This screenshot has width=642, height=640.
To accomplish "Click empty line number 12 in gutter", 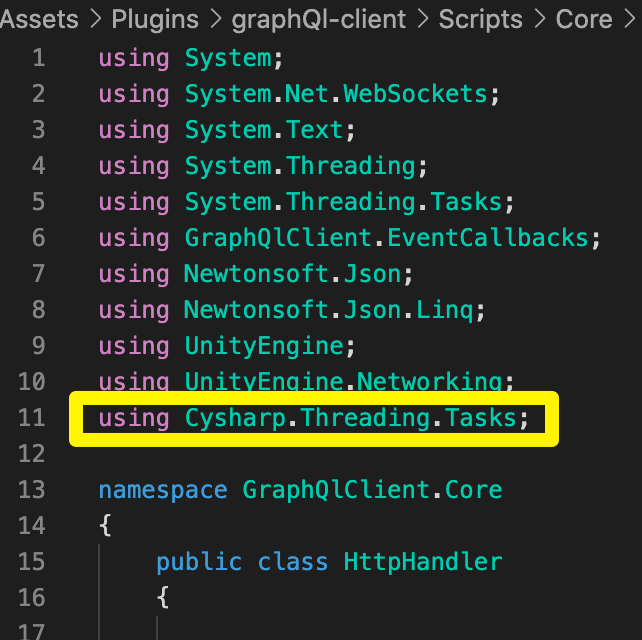I will click(x=32, y=454).
